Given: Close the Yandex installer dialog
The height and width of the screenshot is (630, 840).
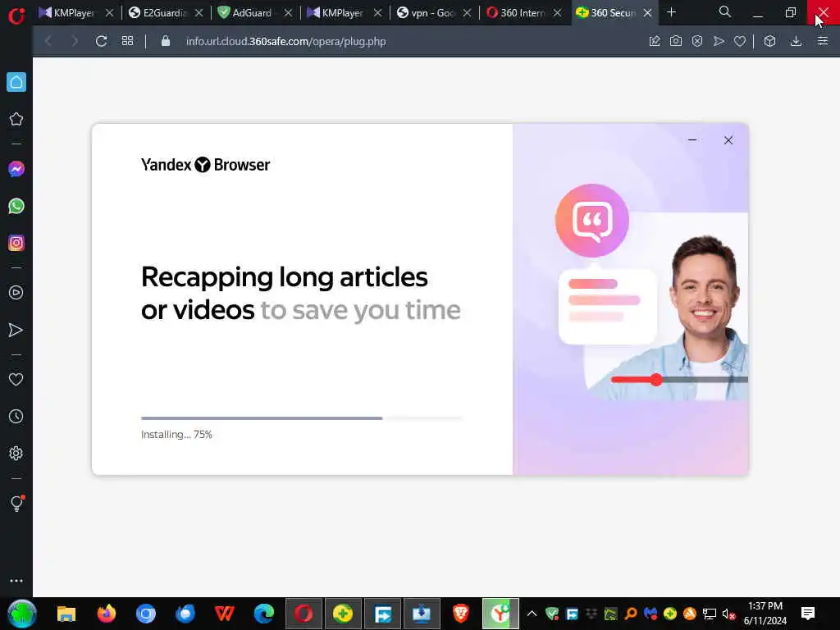Looking at the screenshot, I should coord(728,140).
